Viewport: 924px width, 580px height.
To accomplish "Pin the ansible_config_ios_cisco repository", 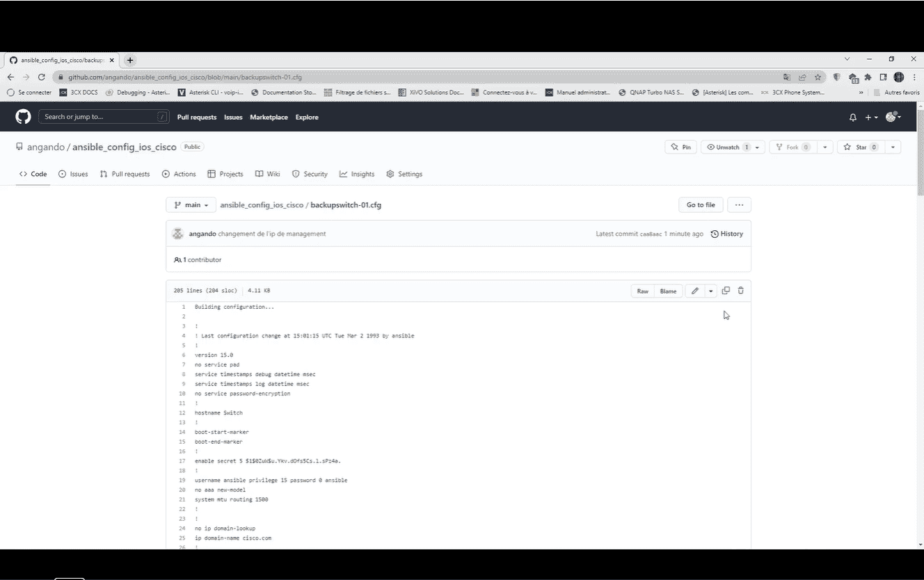I will [x=680, y=147].
